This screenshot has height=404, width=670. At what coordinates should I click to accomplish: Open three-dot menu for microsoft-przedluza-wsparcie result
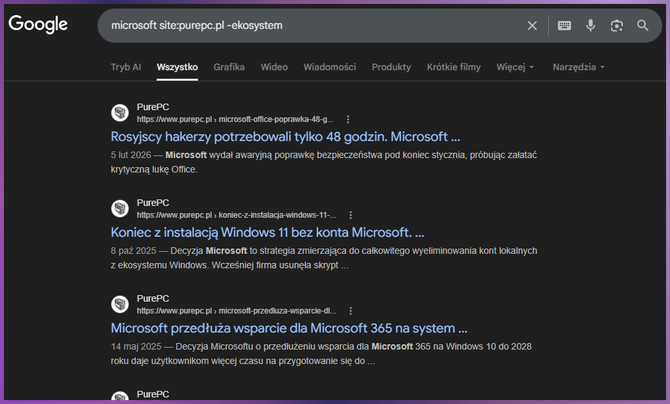pos(350,311)
